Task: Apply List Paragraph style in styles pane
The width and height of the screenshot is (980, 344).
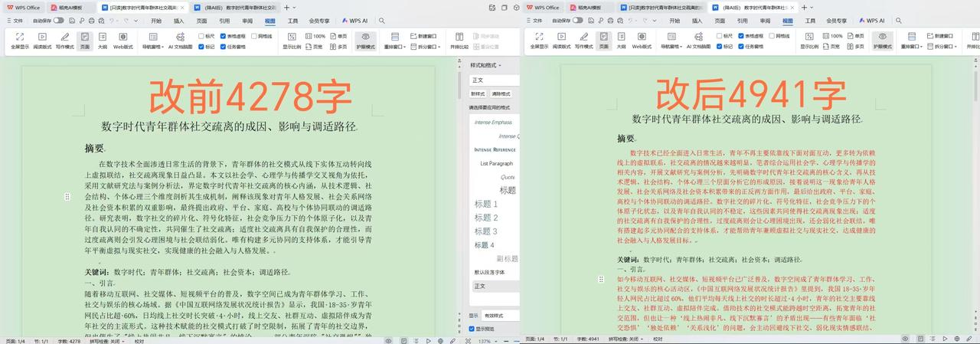Action: point(496,163)
